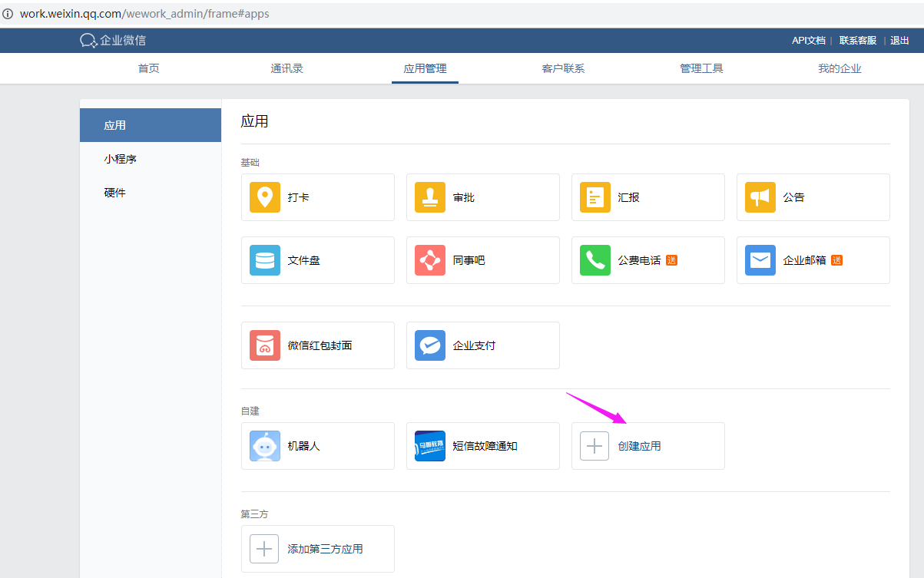Image resolution: width=924 pixels, height=578 pixels.
Task: Click the 打卡 app label
Action: pos(299,197)
